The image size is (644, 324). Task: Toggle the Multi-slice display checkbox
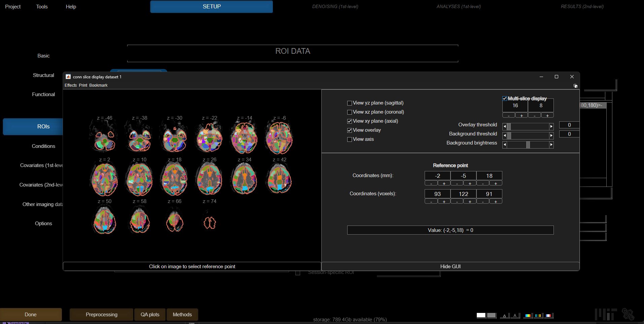505,98
